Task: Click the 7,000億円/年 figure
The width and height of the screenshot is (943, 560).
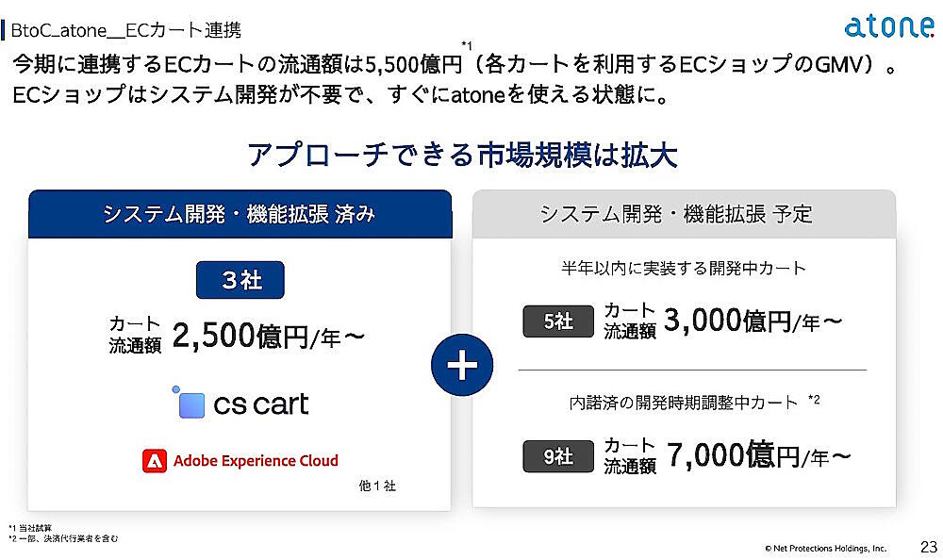Action: 758,456
